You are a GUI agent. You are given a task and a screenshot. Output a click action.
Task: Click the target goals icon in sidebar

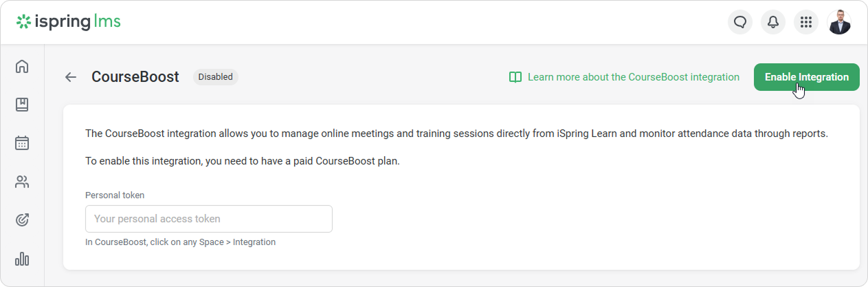(22, 220)
